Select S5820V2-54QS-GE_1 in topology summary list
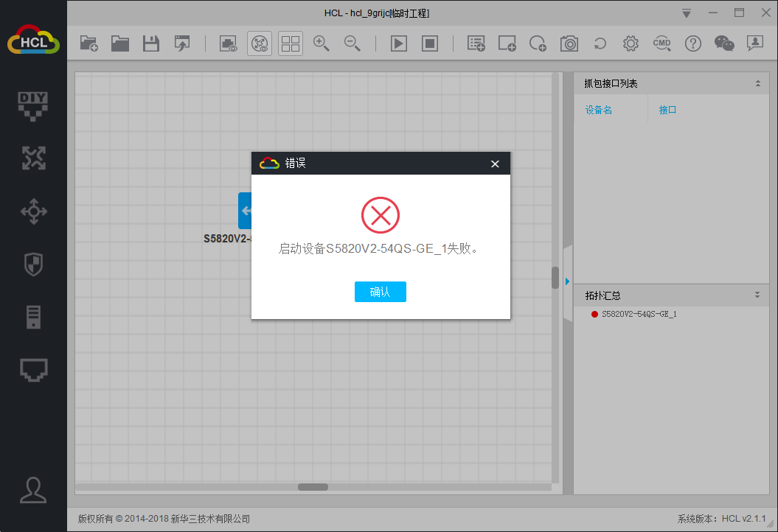 point(639,314)
